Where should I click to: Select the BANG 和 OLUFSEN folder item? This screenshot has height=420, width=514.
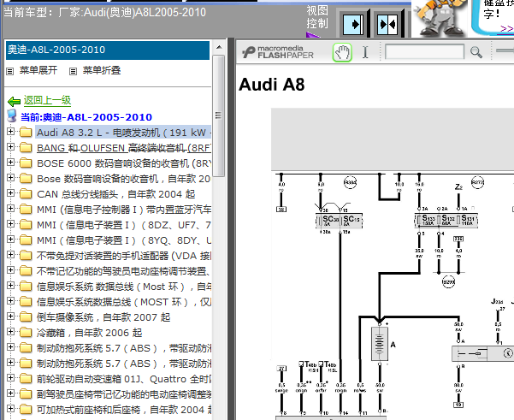(x=124, y=148)
